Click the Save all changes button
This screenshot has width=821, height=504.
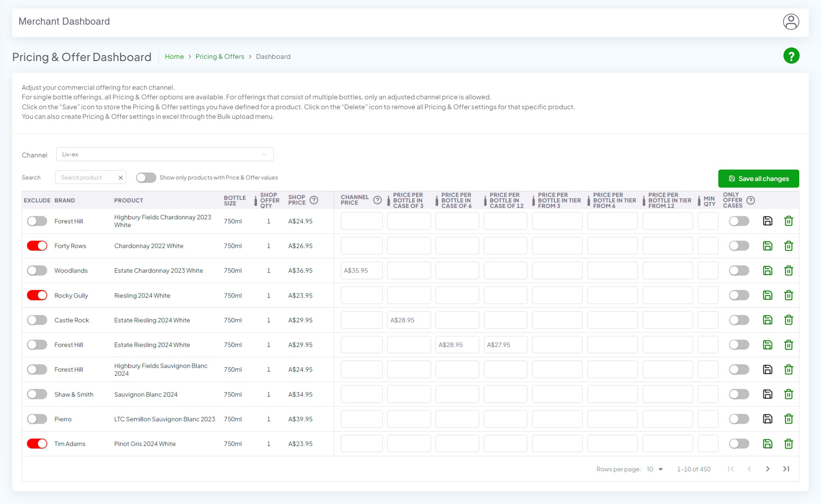pyautogui.click(x=758, y=179)
